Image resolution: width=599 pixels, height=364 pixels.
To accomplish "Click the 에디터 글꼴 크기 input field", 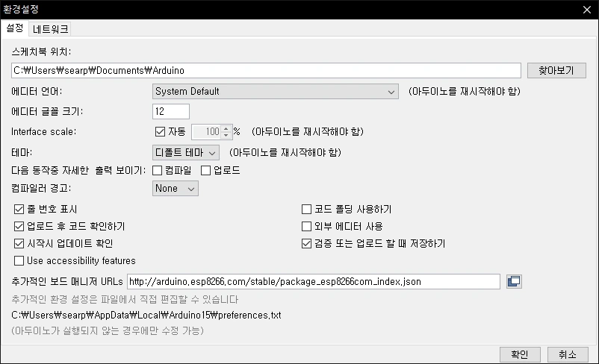I will click(171, 111).
